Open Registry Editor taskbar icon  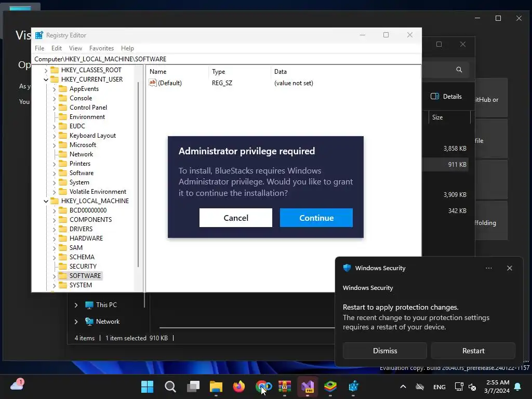(353, 387)
